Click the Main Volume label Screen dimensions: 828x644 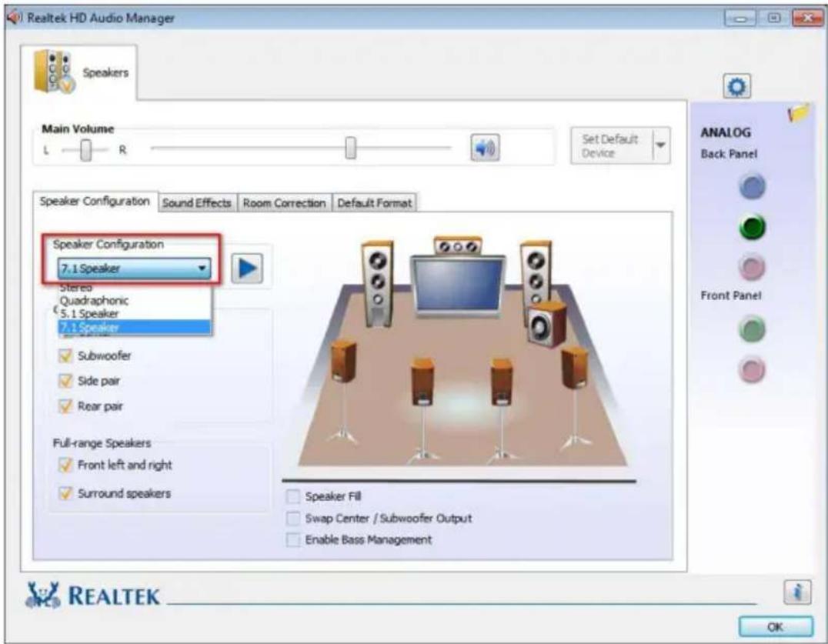[78, 128]
